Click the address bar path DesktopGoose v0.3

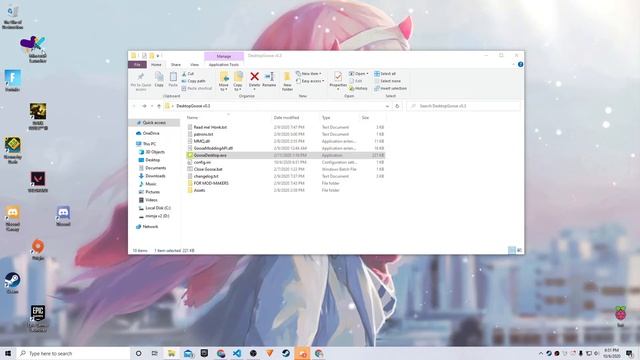click(x=193, y=106)
